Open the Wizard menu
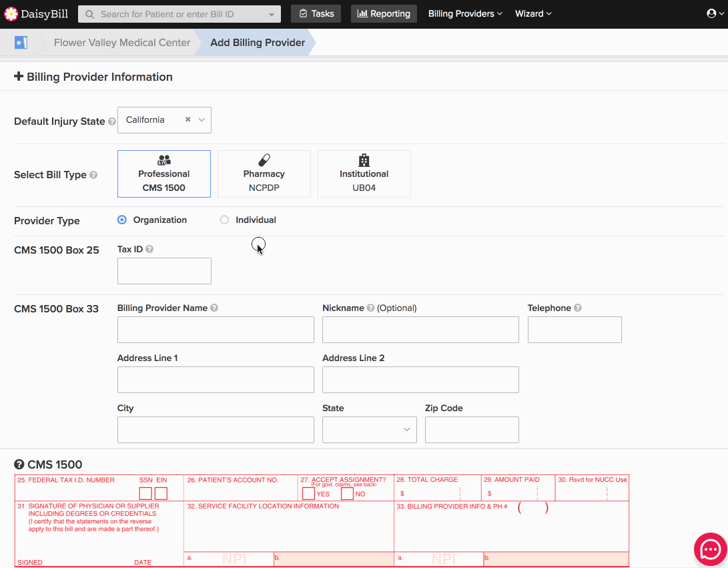This screenshot has width=728, height=568. 533,14
